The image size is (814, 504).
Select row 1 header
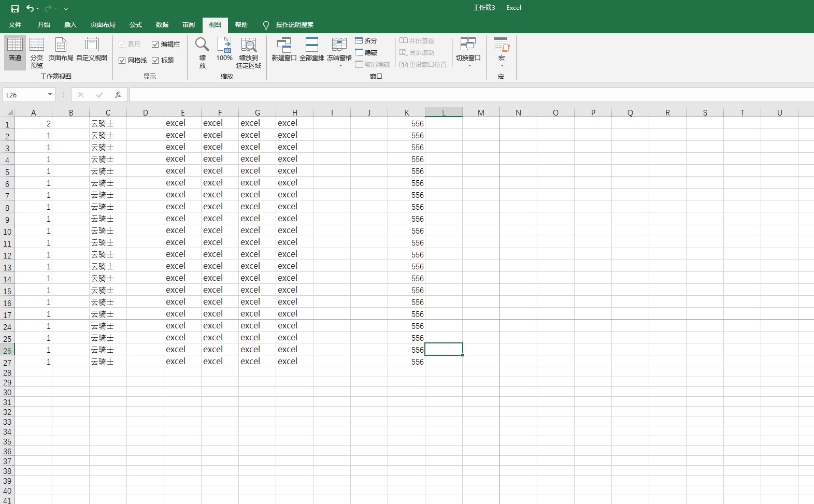(x=7, y=124)
